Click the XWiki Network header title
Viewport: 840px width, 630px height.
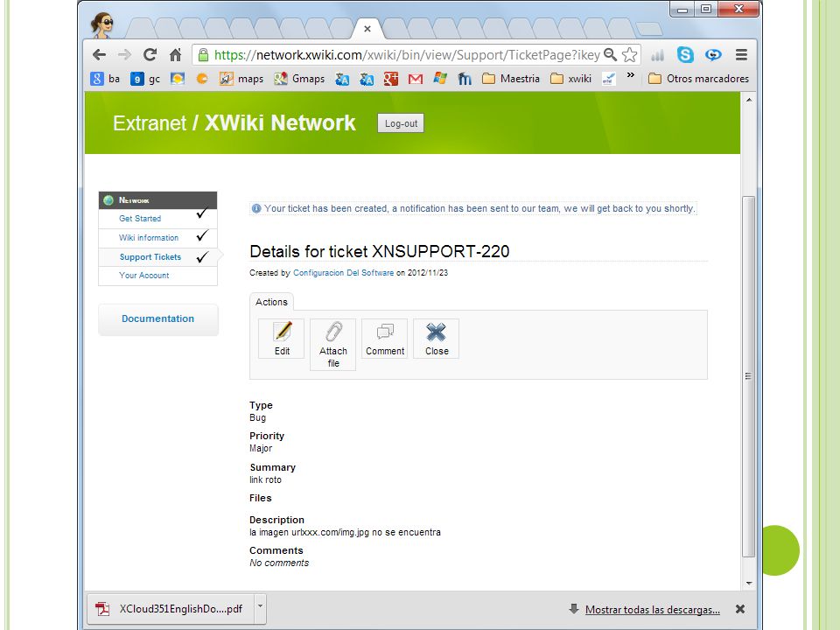[x=280, y=123]
